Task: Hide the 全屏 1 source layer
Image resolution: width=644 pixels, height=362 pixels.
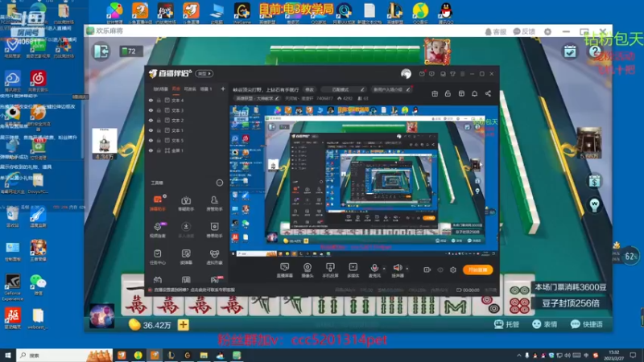Action: [x=151, y=150]
